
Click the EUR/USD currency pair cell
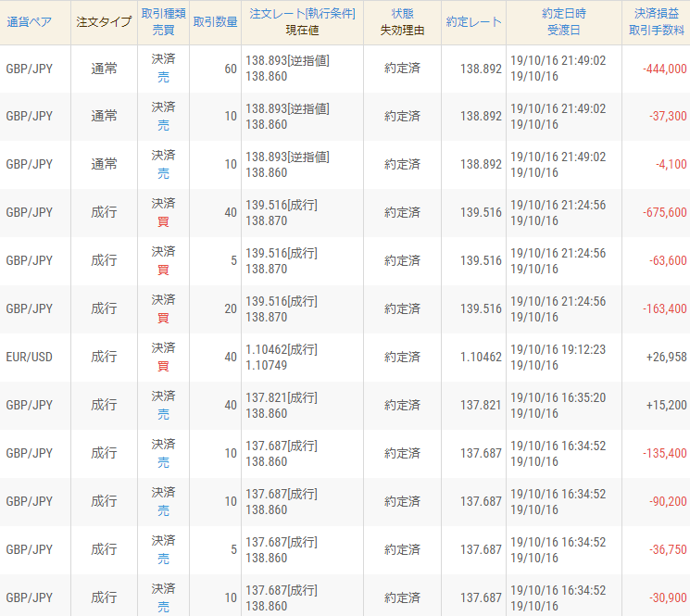coord(29,357)
